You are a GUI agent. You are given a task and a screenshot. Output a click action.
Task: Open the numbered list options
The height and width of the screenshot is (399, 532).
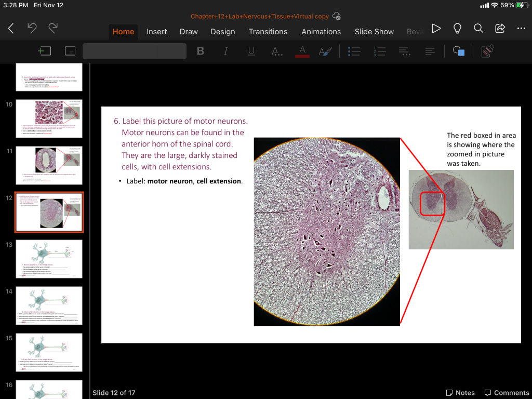[380, 51]
